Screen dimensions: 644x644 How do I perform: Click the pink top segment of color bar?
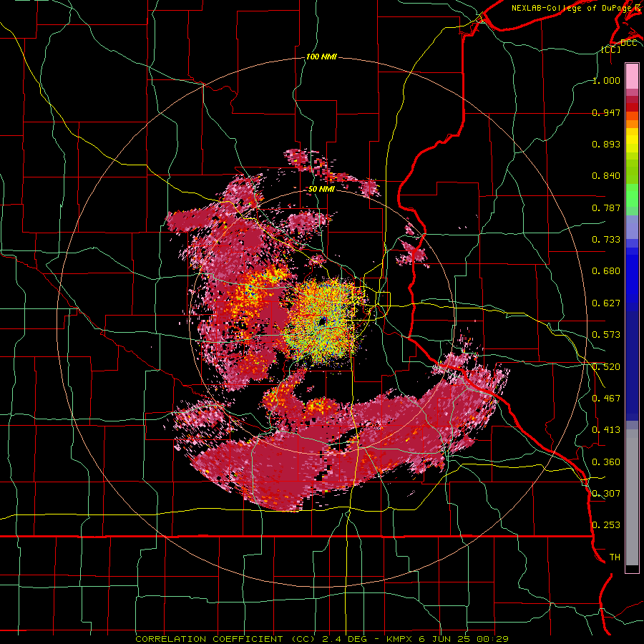[632, 76]
